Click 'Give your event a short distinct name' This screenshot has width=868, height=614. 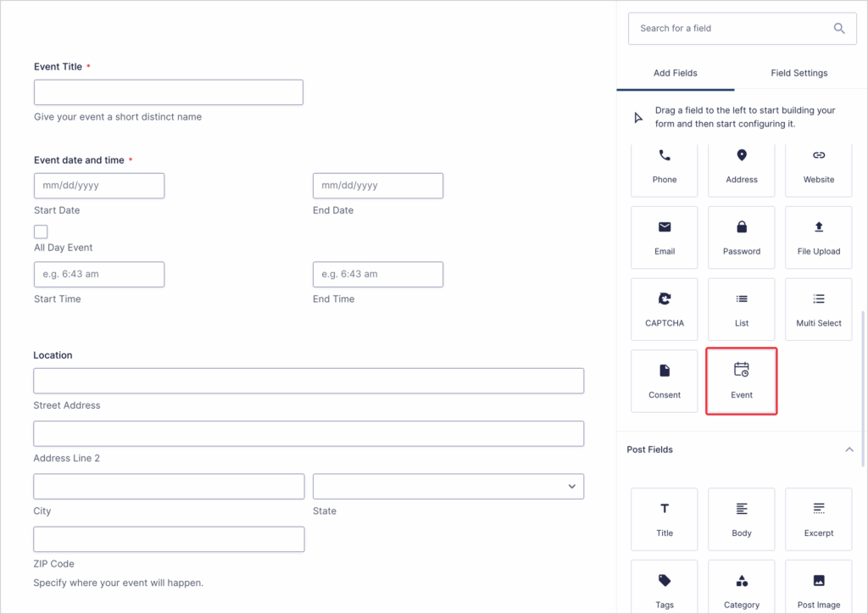(x=117, y=117)
